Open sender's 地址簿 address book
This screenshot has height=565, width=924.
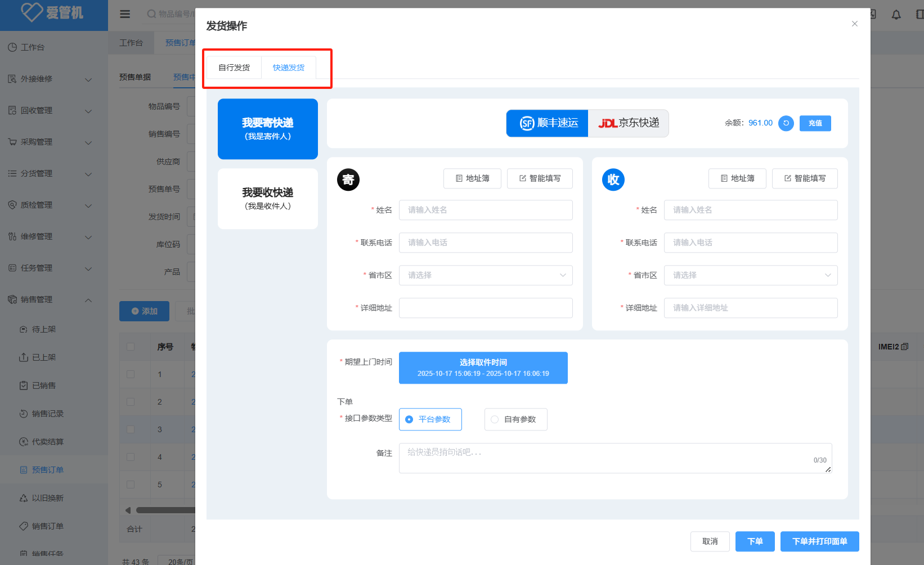click(472, 178)
